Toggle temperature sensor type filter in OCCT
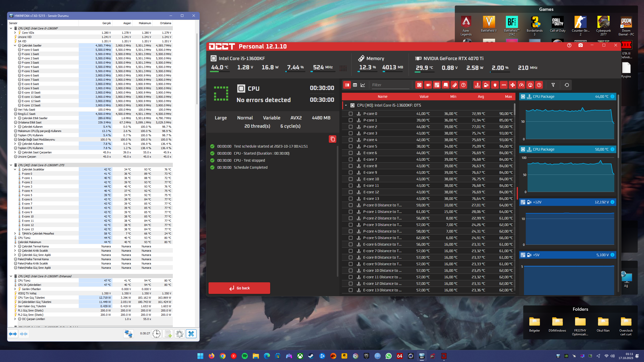Image resolution: width=644 pixels, height=362 pixels. tap(477, 85)
